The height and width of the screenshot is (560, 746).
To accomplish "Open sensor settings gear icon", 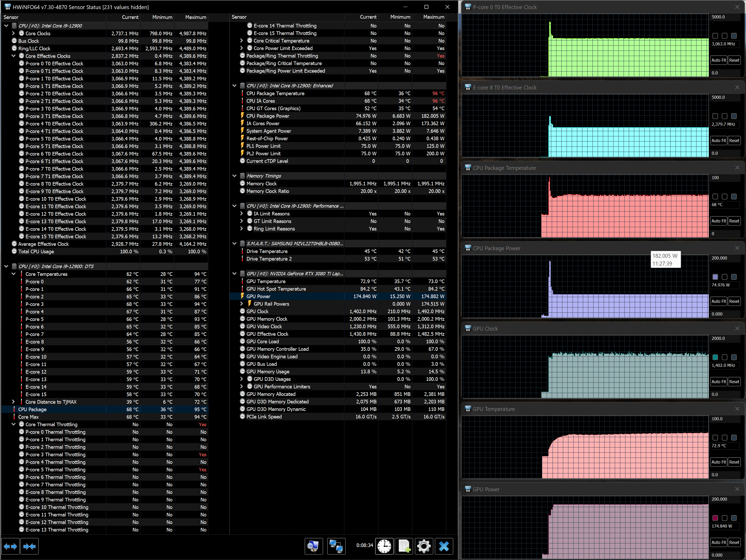I will point(424,546).
